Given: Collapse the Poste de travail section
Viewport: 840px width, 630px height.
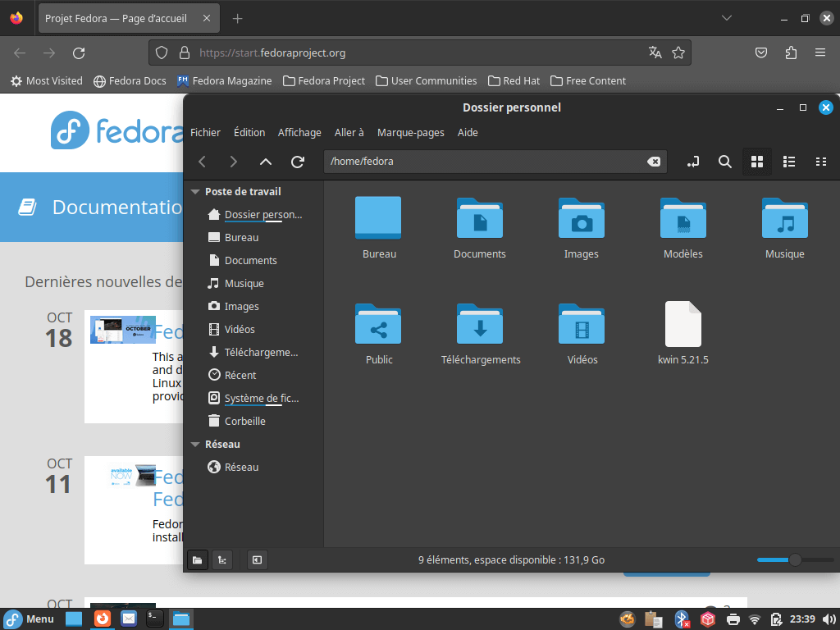Looking at the screenshot, I should pyautogui.click(x=195, y=191).
